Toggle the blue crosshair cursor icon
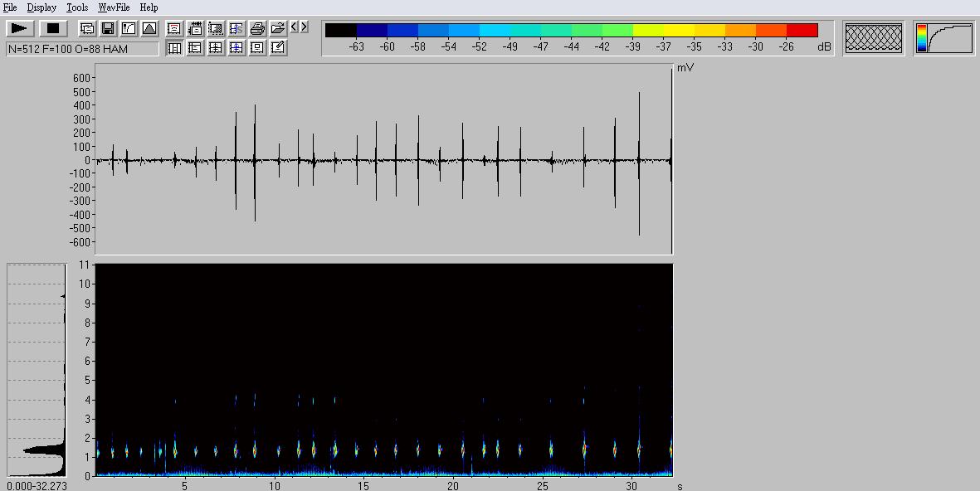The width and height of the screenshot is (980, 491). click(236, 48)
